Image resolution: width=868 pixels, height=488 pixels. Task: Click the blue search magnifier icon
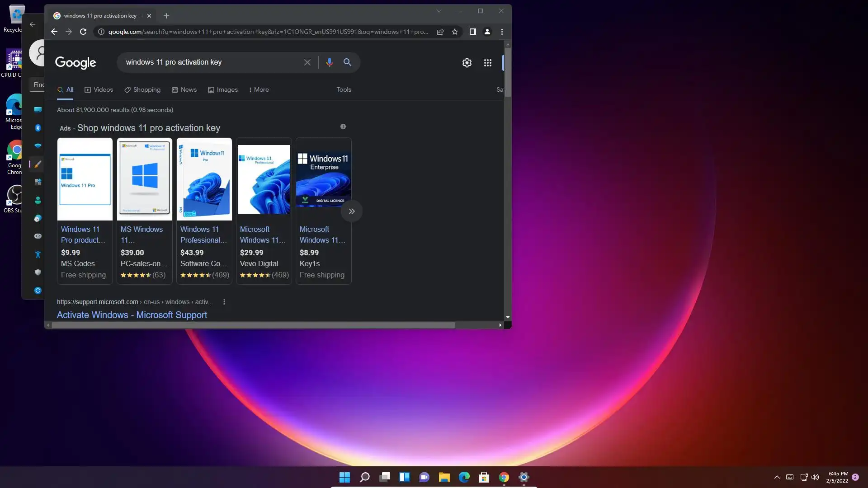point(347,62)
